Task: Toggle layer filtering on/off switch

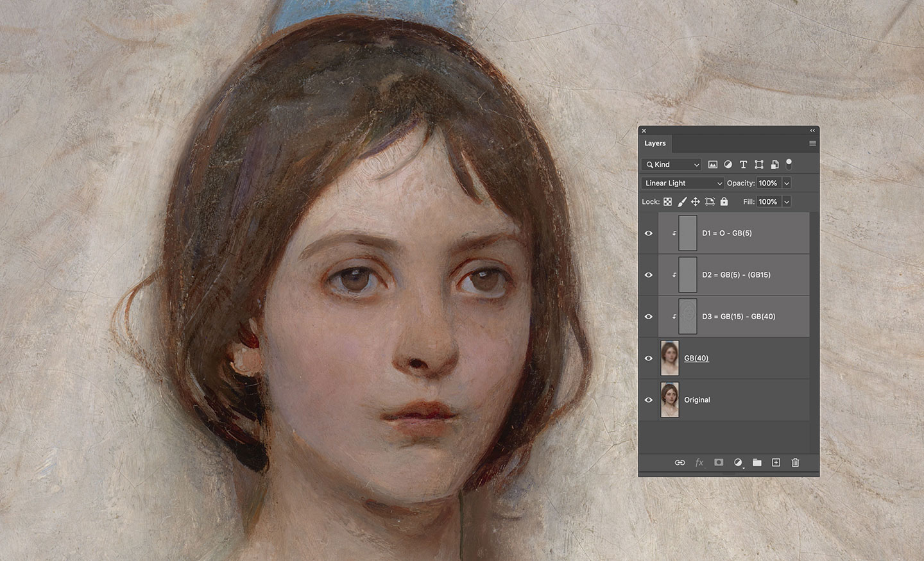Action: coord(789,164)
